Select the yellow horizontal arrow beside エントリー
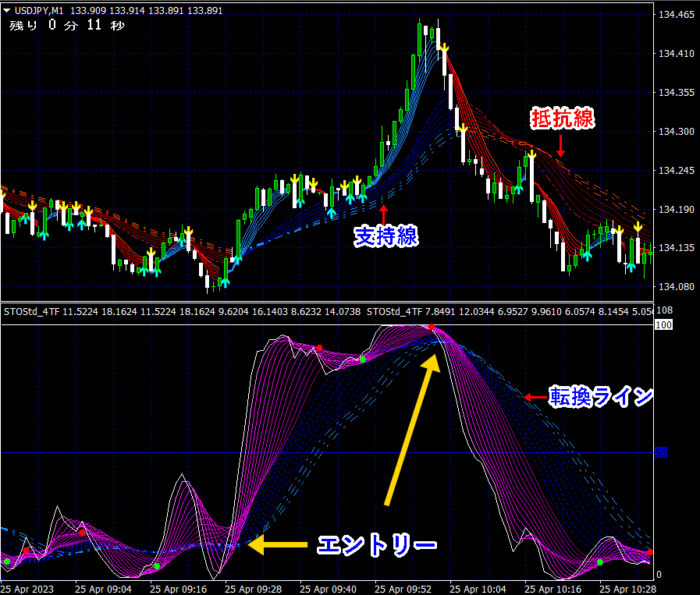 277,545
